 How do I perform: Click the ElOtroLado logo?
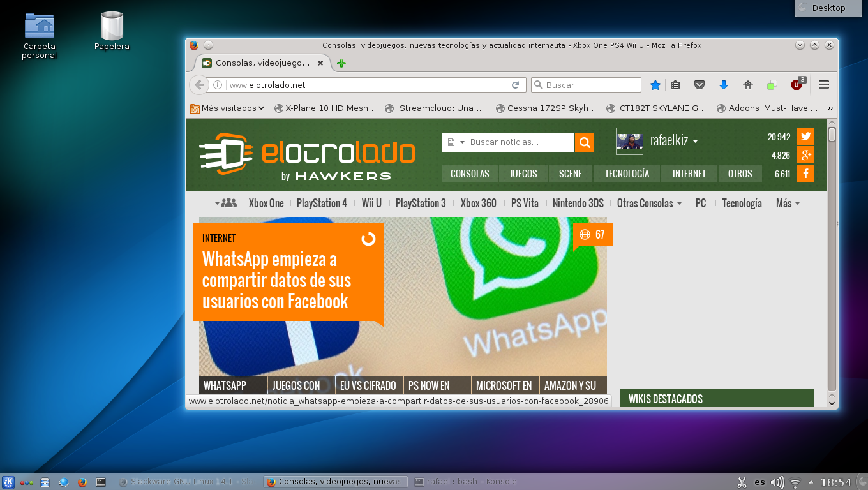pyautogui.click(x=307, y=157)
